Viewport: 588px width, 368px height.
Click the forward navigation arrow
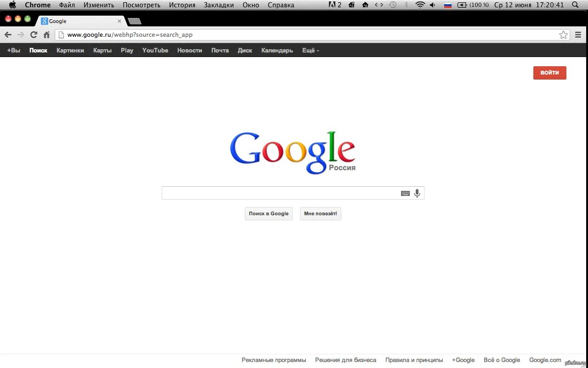21,35
